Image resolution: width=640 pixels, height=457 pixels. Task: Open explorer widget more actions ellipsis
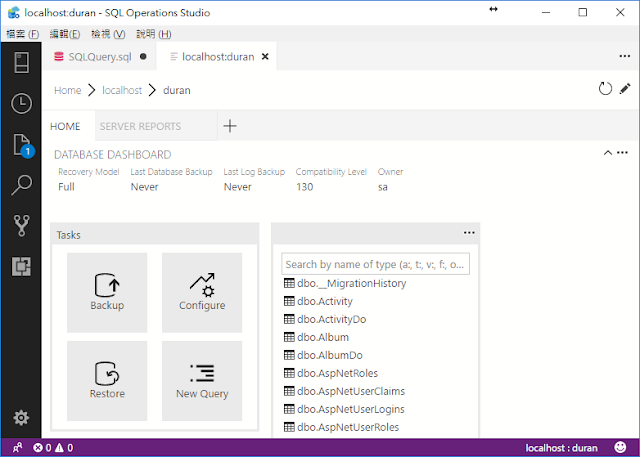[469, 233]
